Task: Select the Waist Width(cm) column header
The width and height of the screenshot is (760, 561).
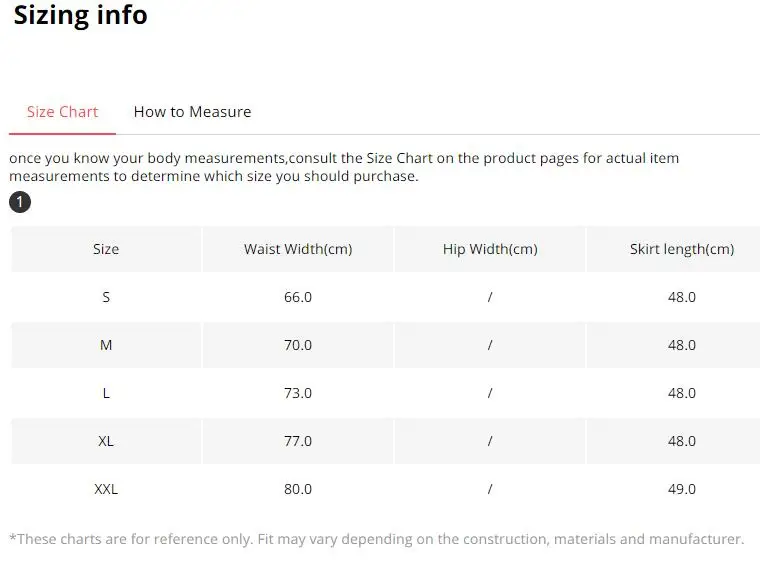Action: tap(298, 249)
